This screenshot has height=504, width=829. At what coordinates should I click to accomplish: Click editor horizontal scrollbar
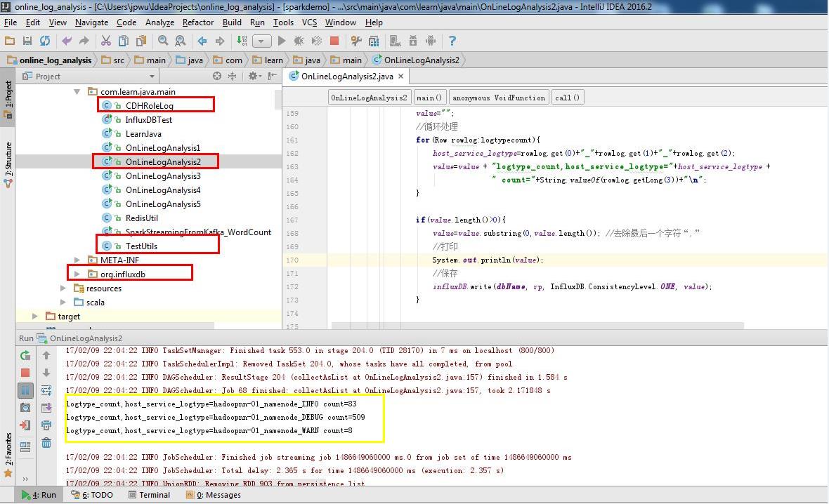click(x=537, y=326)
